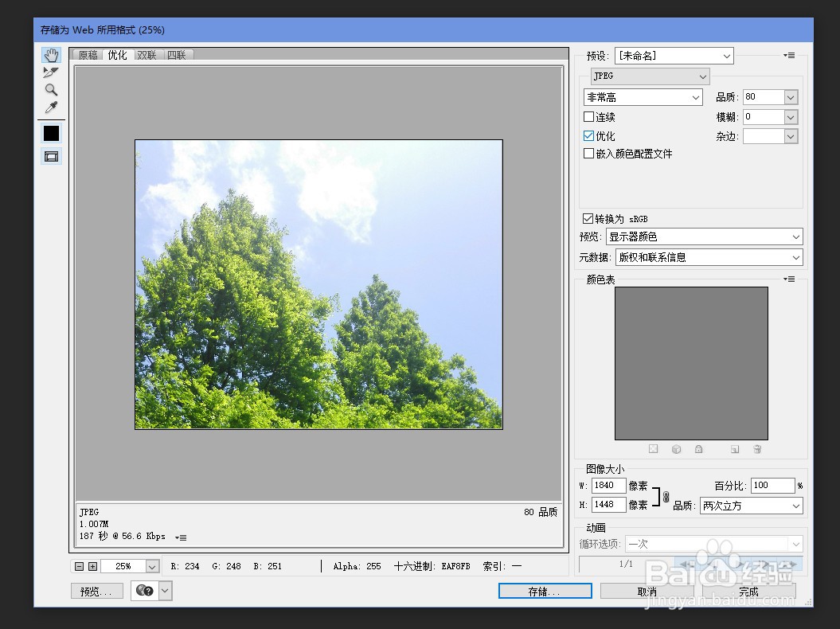Click the 取消 cancel button
This screenshot has width=840, height=629.
[x=647, y=591]
